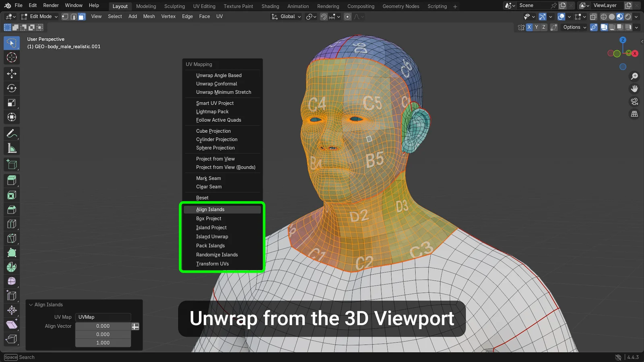Screen dimensions: 644x362
Task: Enable Y-axis mirror editing
Action: (537, 27)
